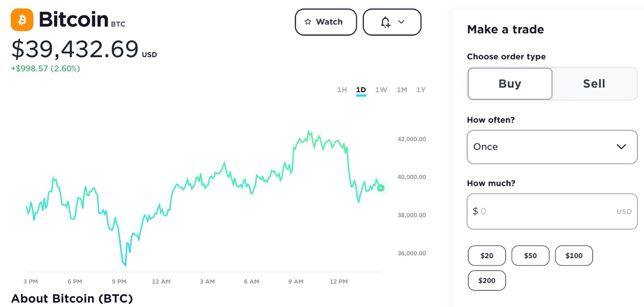Select the 1D chart timeframe
The width and height of the screenshot is (644, 307).
pyautogui.click(x=361, y=90)
